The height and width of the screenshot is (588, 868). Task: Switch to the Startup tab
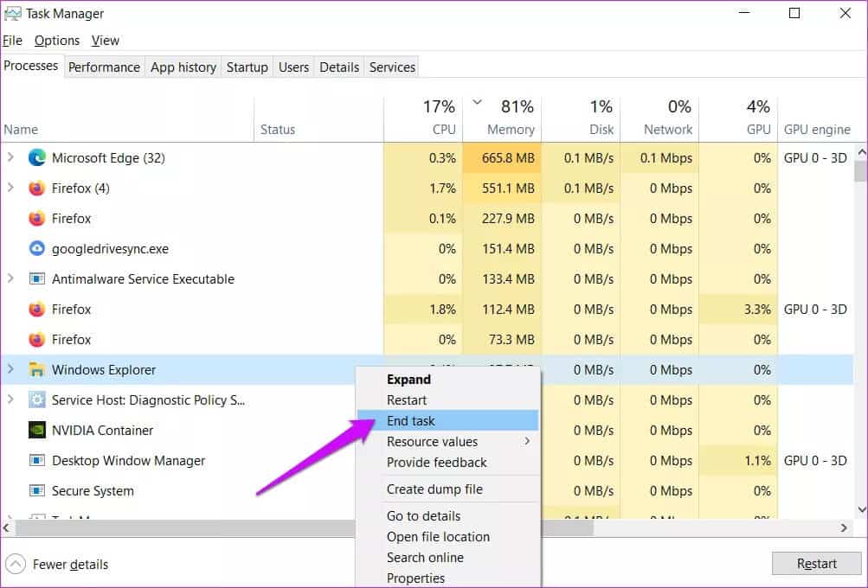[x=247, y=67]
